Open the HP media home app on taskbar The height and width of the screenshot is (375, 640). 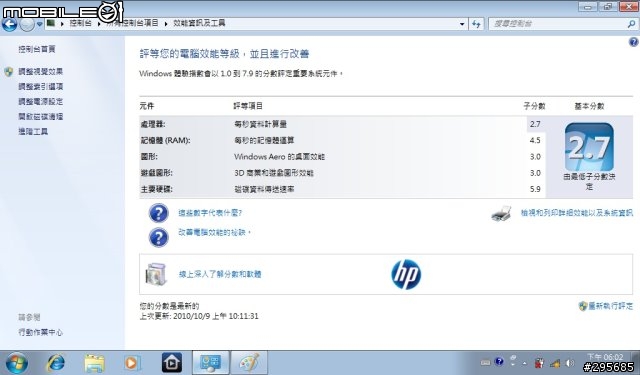click(x=172, y=363)
